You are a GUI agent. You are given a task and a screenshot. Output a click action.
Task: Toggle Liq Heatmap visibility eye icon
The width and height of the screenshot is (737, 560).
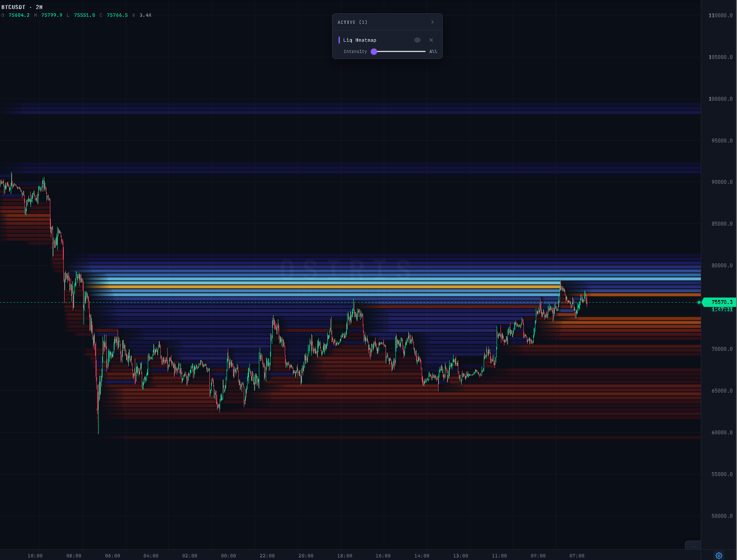point(417,40)
